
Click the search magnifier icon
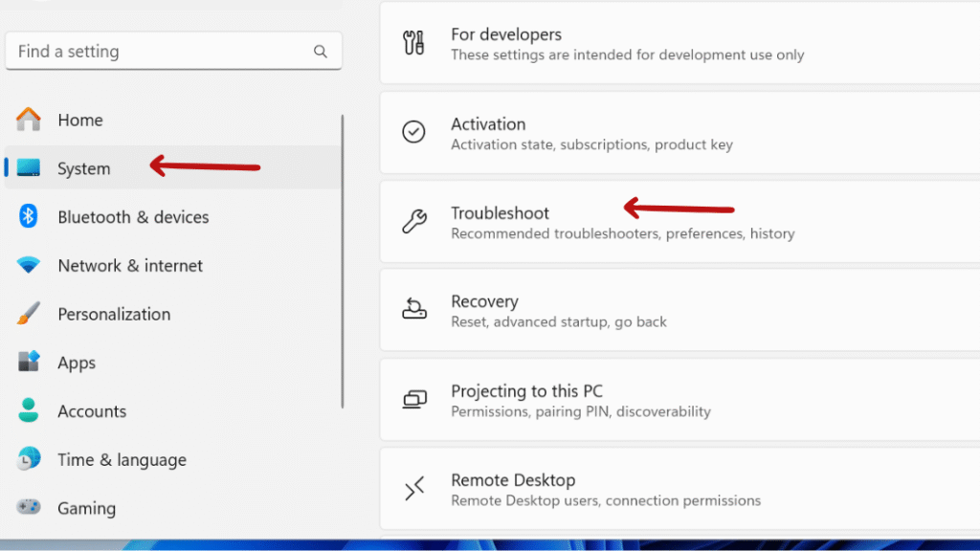pyautogui.click(x=321, y=52)
